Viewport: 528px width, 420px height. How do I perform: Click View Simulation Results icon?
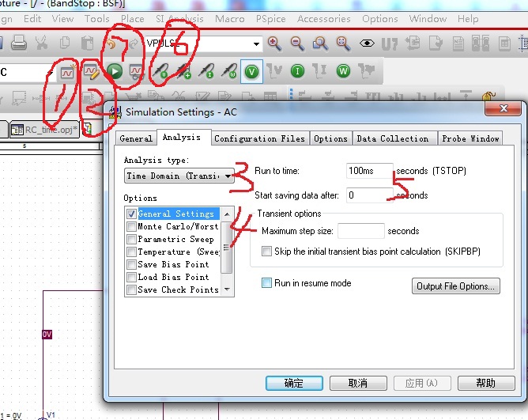[137, 71]
